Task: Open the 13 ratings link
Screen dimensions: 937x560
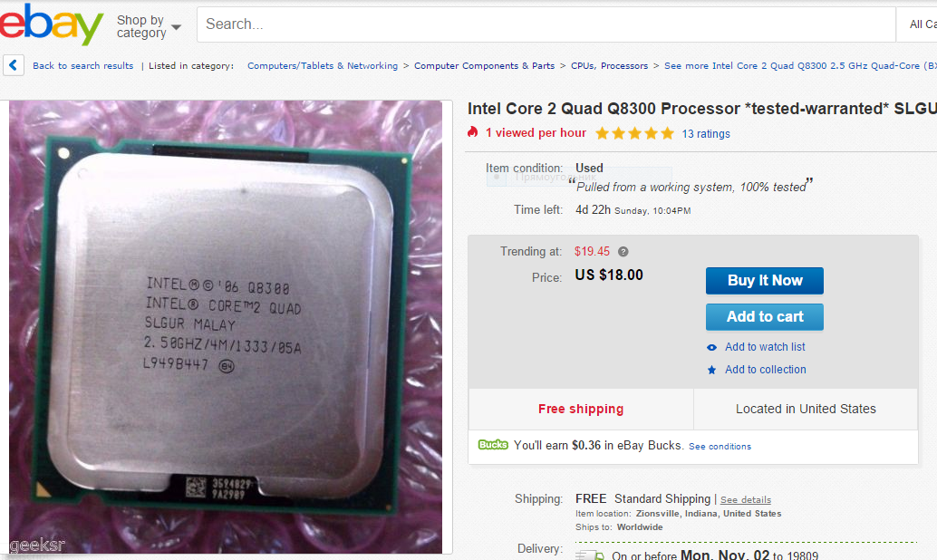Action: [x=706, y=134]
